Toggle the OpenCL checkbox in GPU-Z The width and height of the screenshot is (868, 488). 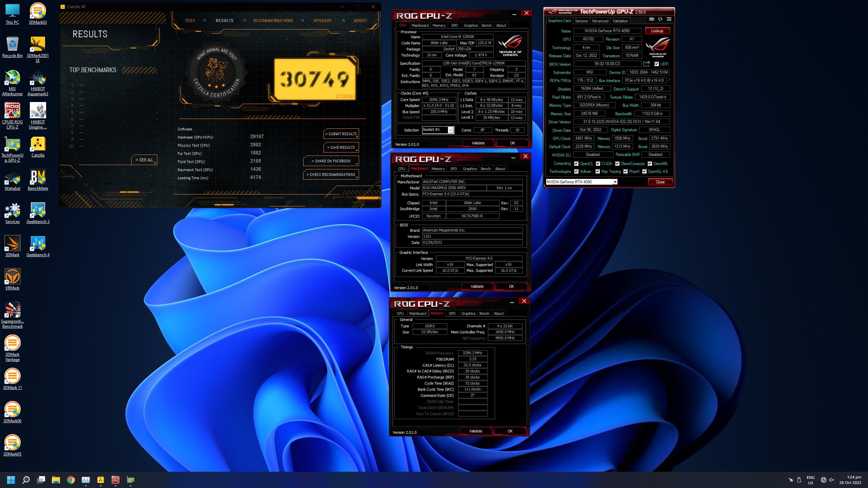(576, 164)
